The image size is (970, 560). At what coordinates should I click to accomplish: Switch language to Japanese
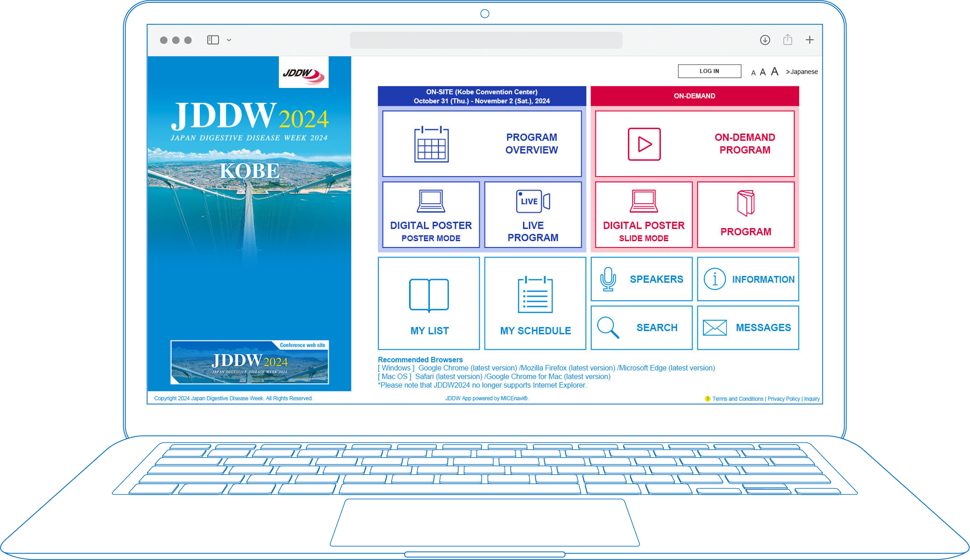click(802, 72)
